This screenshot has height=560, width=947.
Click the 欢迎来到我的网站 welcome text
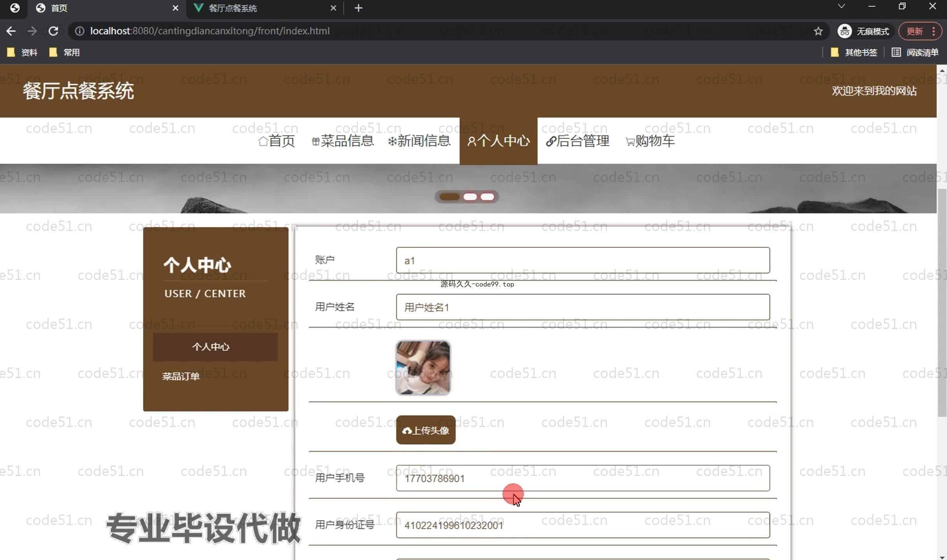click(x=874, y=91)
